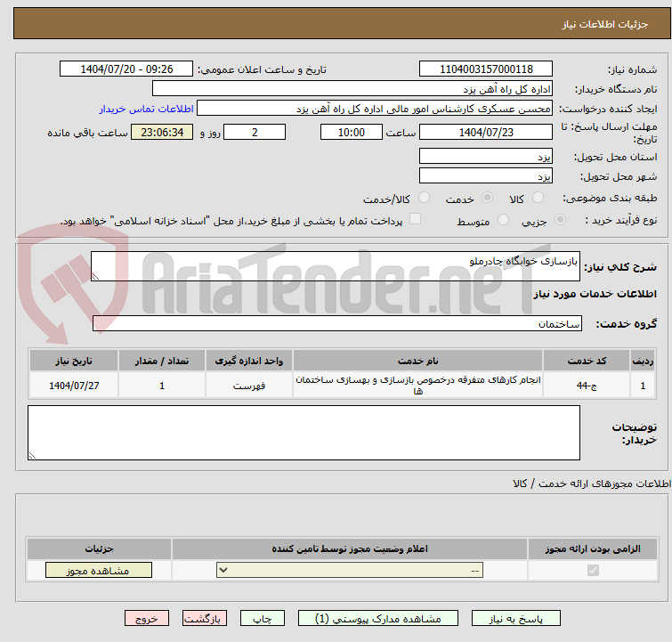Click the ردیف column header
672x642 pixels.
[643, 361]
